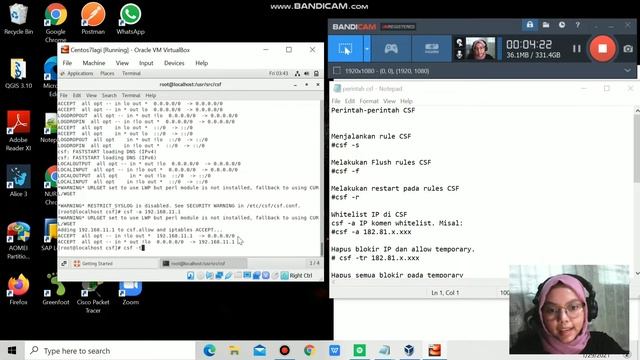This screenshot has width=640, height=360.
Task: Open Bandicam output folder icon
Action: coord(546,25)
